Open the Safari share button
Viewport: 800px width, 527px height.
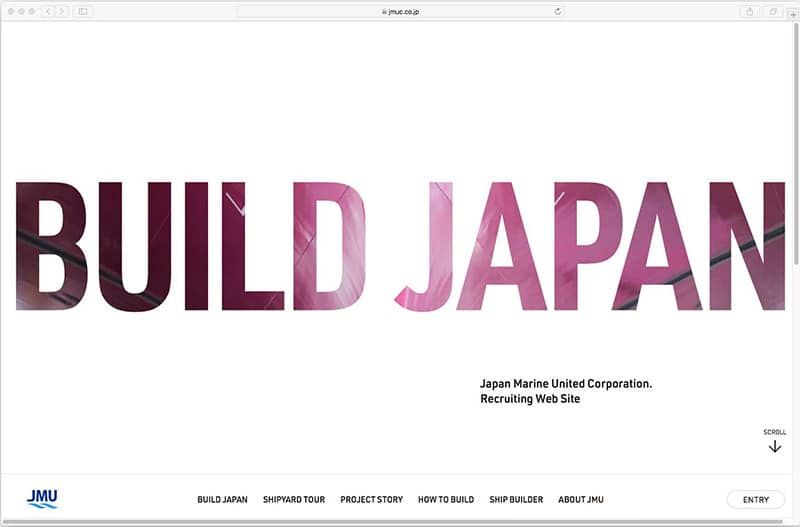(749, 11)
